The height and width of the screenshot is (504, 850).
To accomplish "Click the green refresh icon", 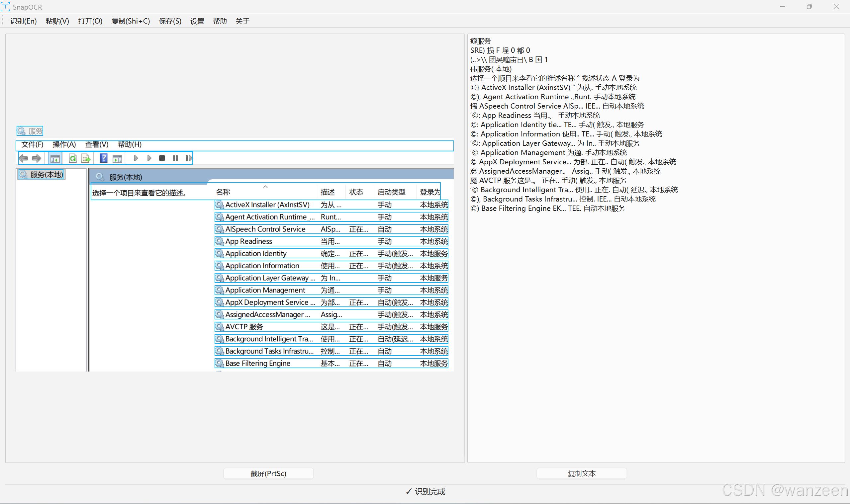I will tap(73, 158).
